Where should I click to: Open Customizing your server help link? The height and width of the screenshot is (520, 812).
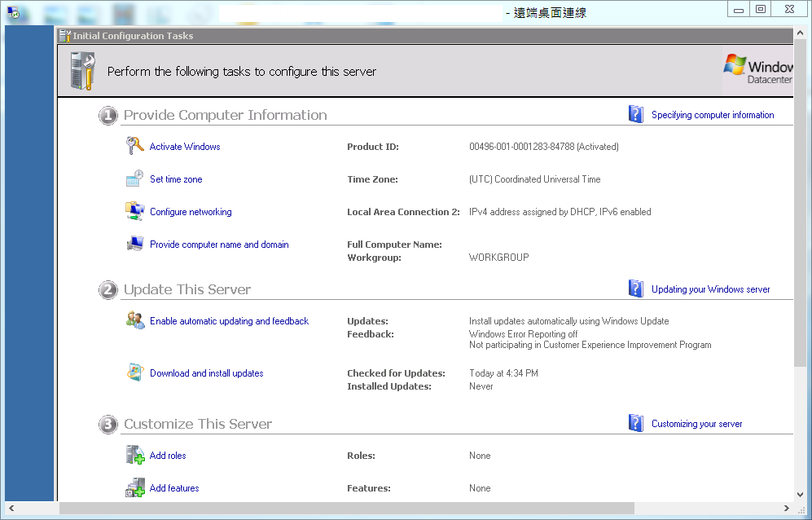[696, 424]
